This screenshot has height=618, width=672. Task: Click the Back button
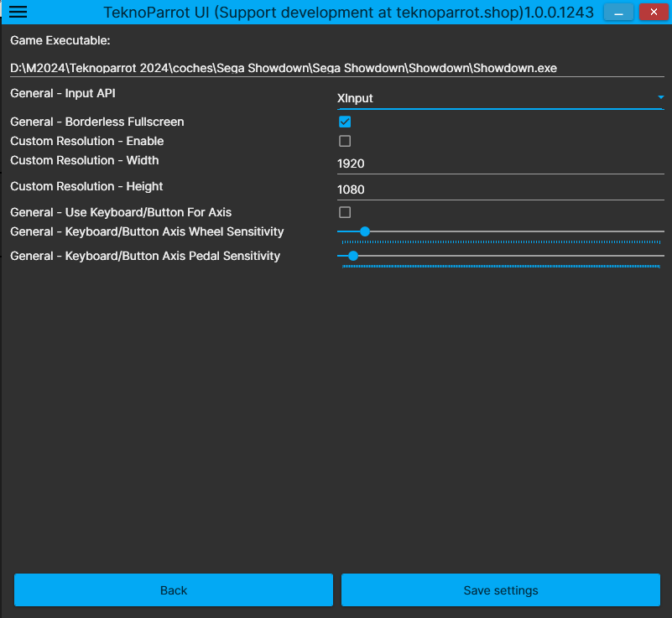174,590
